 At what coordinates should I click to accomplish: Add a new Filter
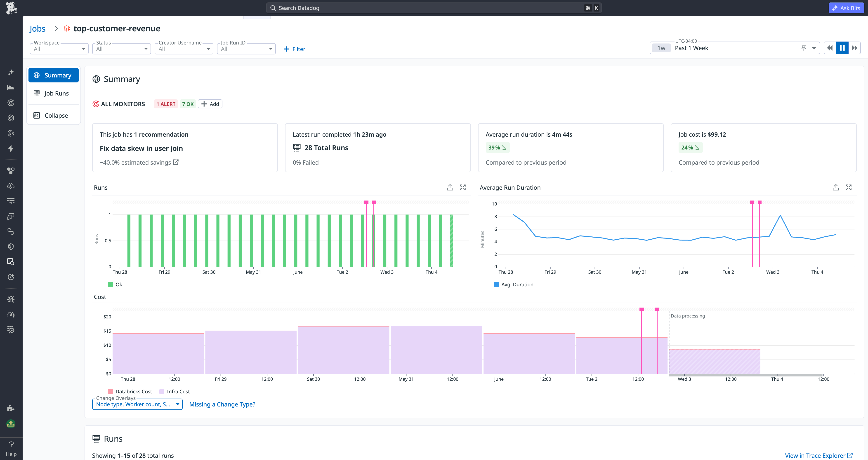(295, 49)
